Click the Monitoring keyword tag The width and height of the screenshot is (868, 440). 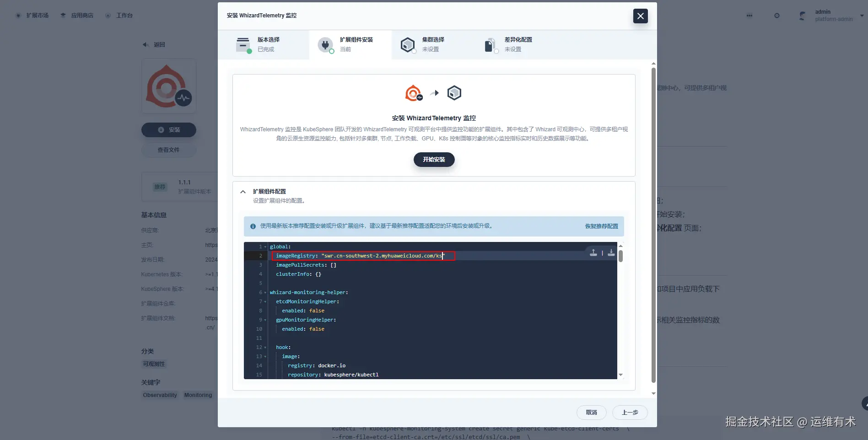(198, 395)
